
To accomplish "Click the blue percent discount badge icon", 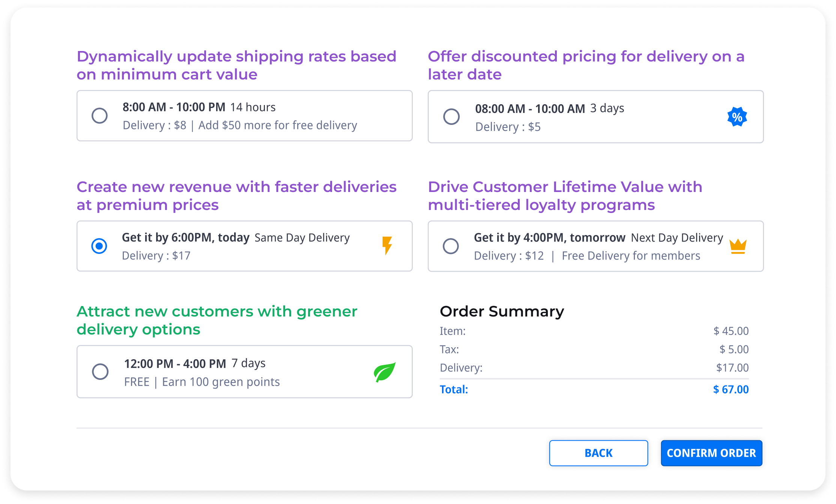I will click(737, 117).
